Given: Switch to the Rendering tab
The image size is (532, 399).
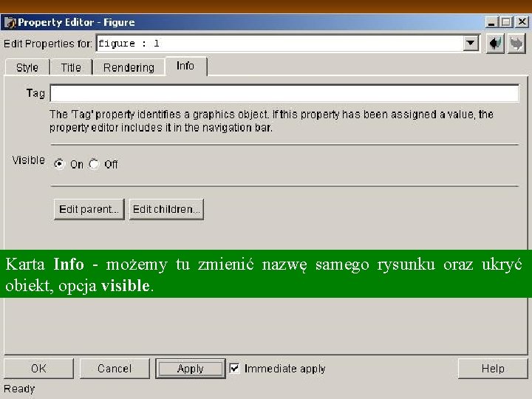Looking at the screenshot, I should [129, 67].
